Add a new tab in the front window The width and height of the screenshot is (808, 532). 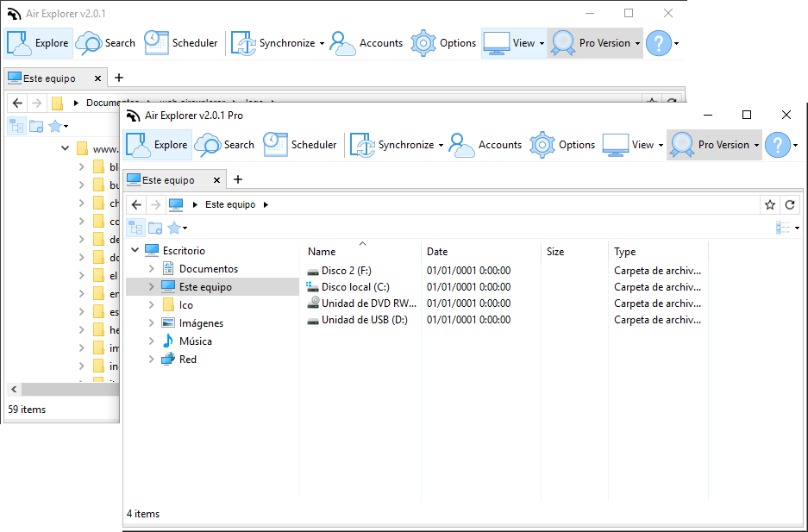tap(237, 179)
